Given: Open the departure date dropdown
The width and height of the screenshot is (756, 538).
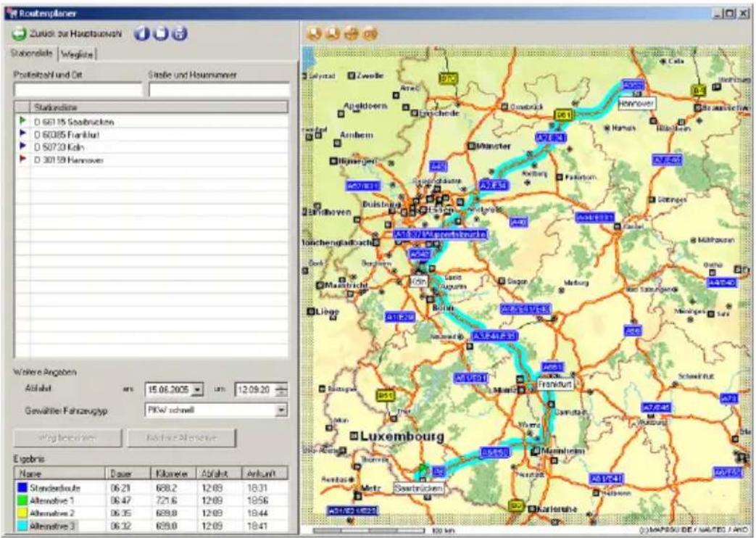Looking at the screenshot, I should click(x=198, y=389).
